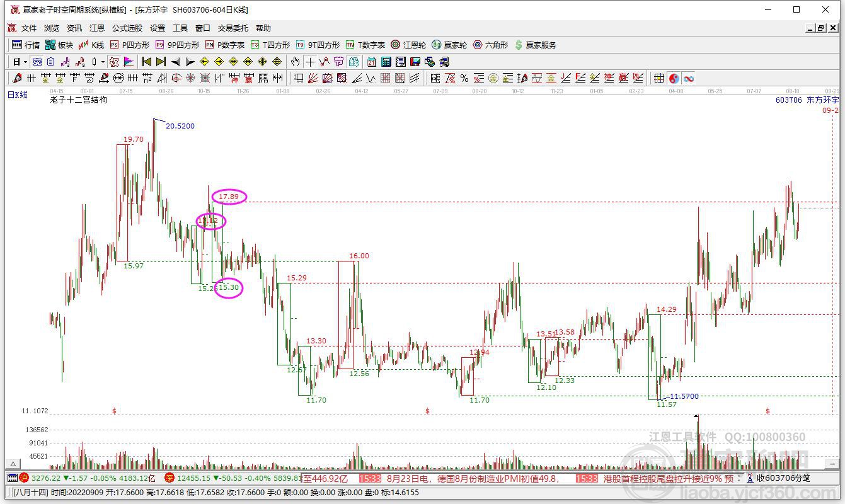Click the 深 Shenzhen index status icon
This screenshot has height=504, width=845.
click(170, 478)
